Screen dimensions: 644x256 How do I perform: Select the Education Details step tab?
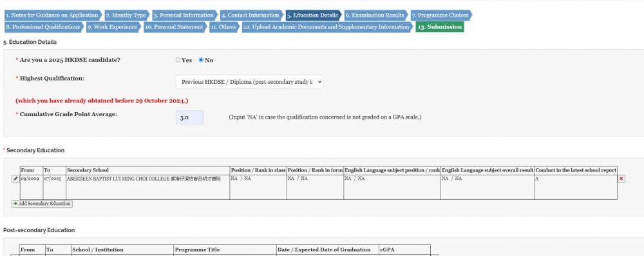click(x=314, y=15)
